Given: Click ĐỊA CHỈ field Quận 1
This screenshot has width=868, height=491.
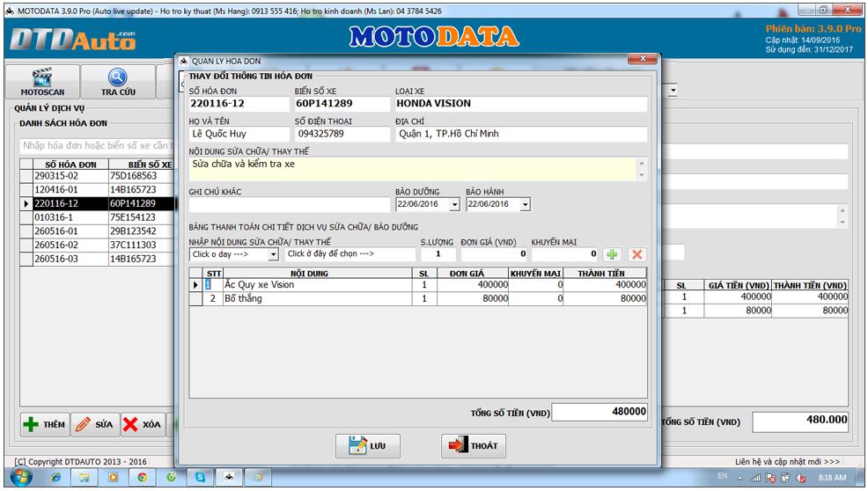Looking at the screenshot, I should [x=521, y=134].
